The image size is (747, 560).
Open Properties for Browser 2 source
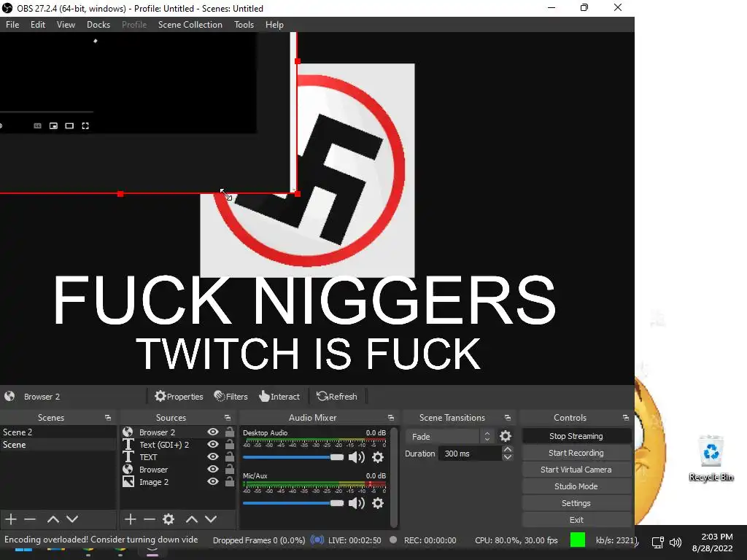pyautogui.click(x=179, y=396)
